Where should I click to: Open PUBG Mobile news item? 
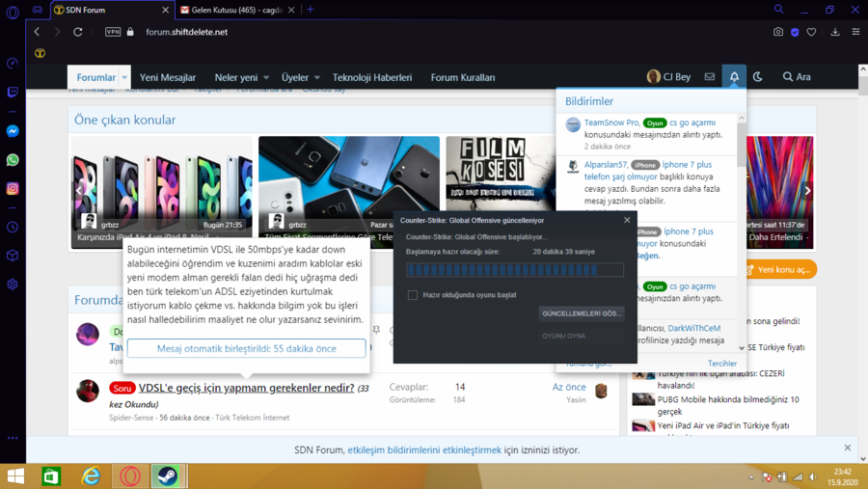pos(728,405)
